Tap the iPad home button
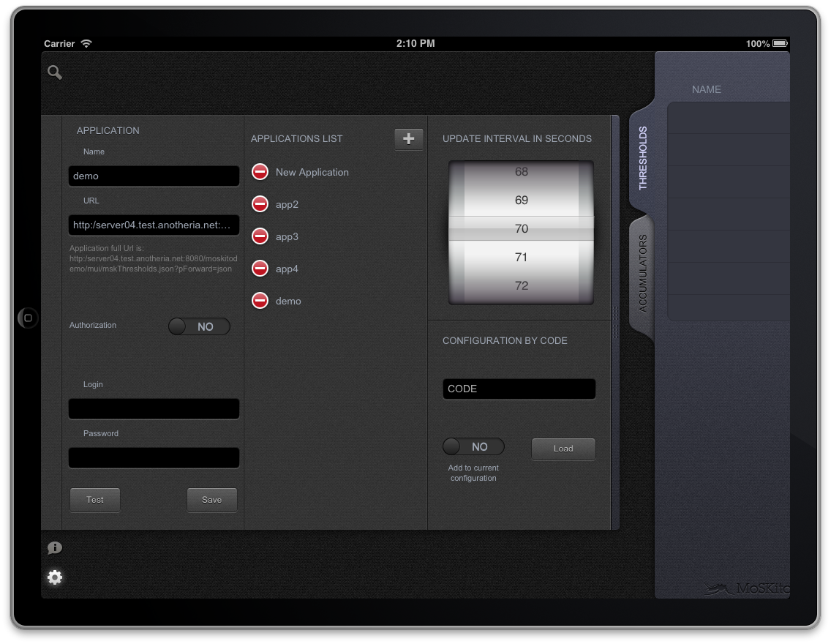 [x=28, y=318]
